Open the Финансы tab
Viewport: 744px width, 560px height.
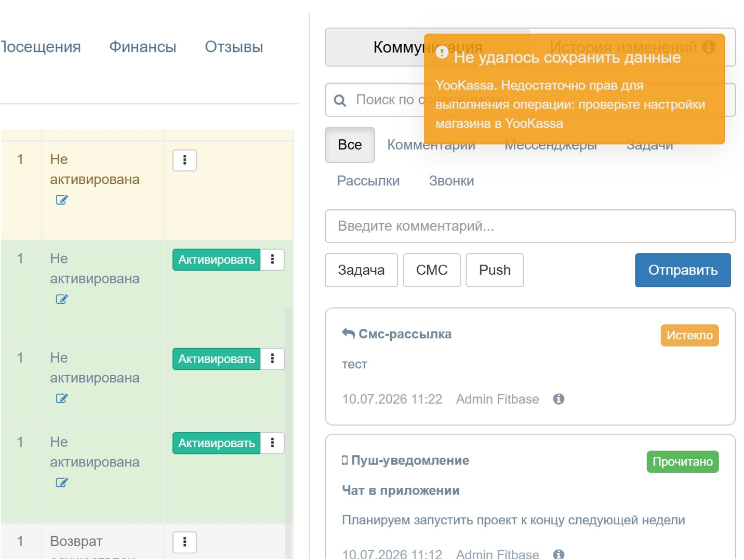142,47
